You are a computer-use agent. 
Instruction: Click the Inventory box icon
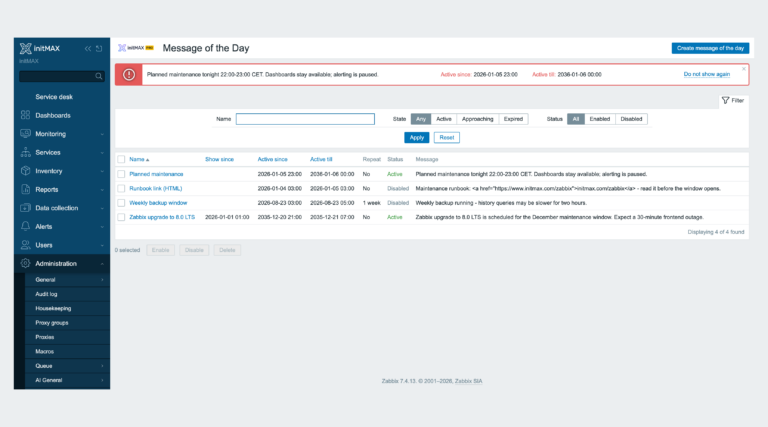click(x=25, y=171)
